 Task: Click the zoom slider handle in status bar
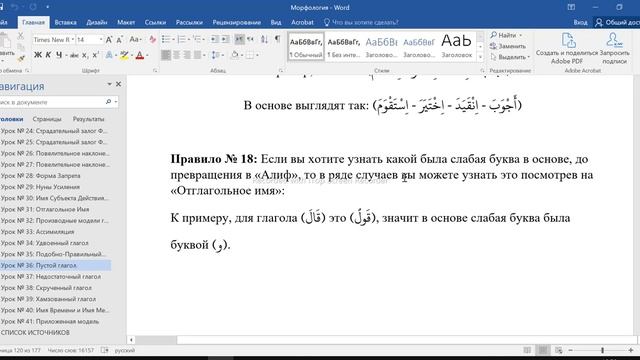point(602,350)
